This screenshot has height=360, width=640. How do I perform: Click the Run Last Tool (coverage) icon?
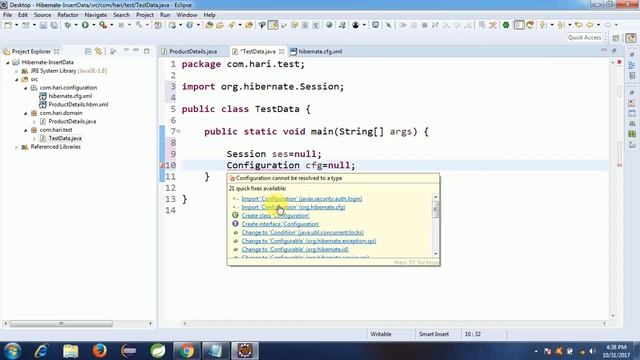click(103, 25)
